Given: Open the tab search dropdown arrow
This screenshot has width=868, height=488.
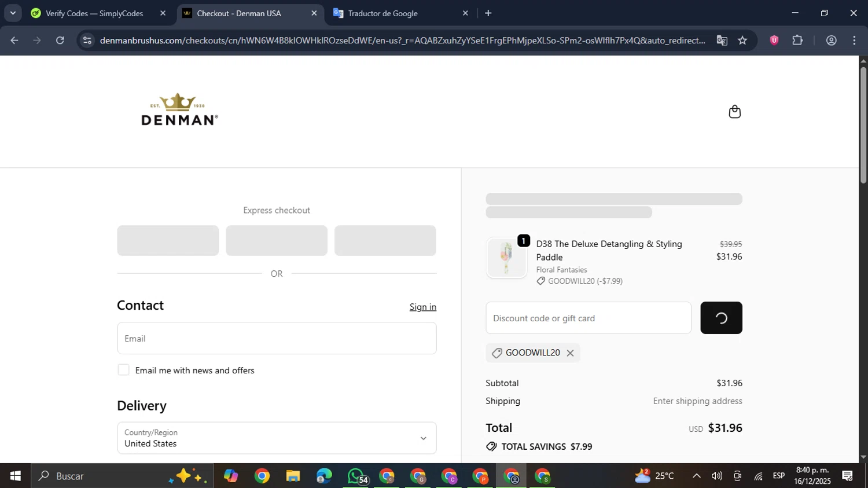Looking at the screenshot, I should pyautogui.click(x=13, y=13).
